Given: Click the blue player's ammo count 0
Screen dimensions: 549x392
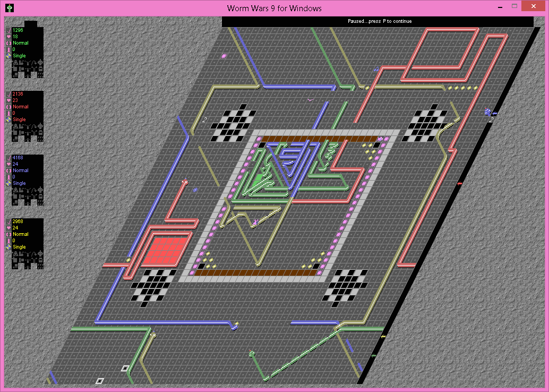Looking at the screenshot, I should [x=14, y=177].
